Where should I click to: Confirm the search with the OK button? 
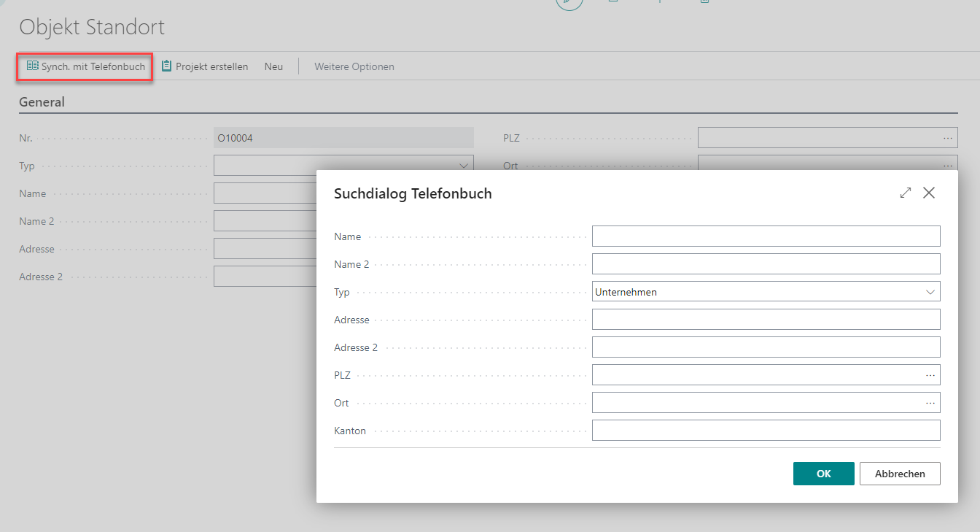pos(824,474)
